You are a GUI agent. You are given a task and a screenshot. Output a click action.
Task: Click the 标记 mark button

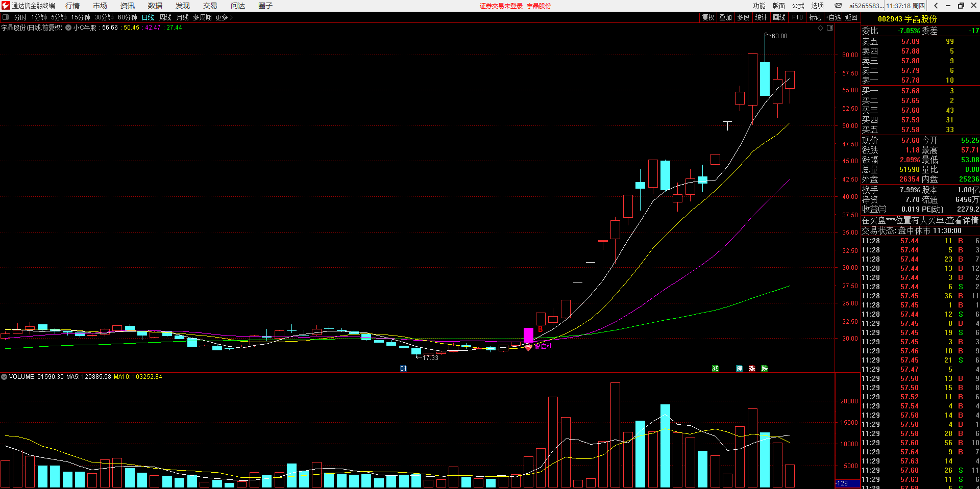[815, 17]
